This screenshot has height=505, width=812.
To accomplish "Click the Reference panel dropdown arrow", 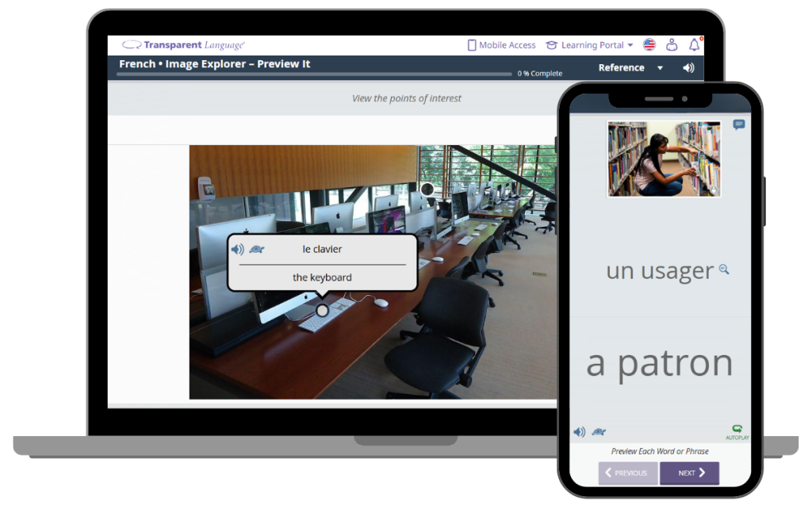I will click(x=659, y=68).
